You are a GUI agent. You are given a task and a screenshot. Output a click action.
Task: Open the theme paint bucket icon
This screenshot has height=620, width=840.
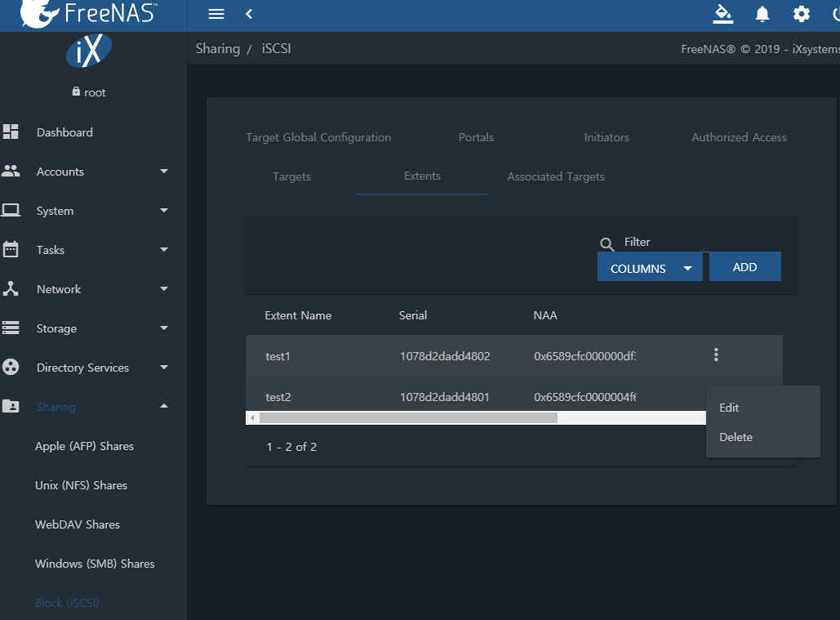tap(722, 14)
